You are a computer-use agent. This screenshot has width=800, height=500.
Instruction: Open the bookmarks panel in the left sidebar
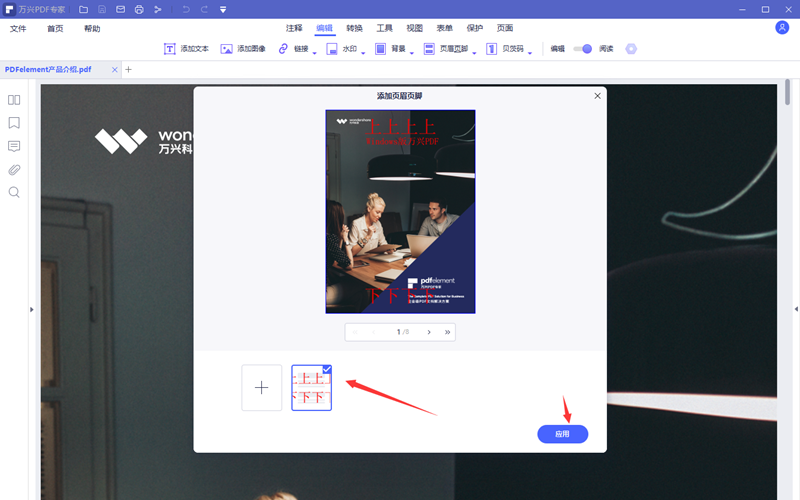(14, 123)
